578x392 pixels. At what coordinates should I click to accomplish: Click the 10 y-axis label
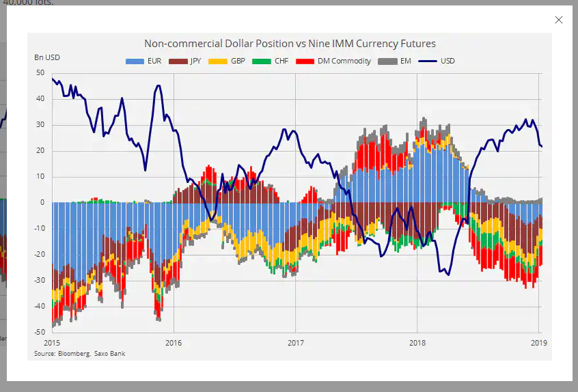point(40,176)
